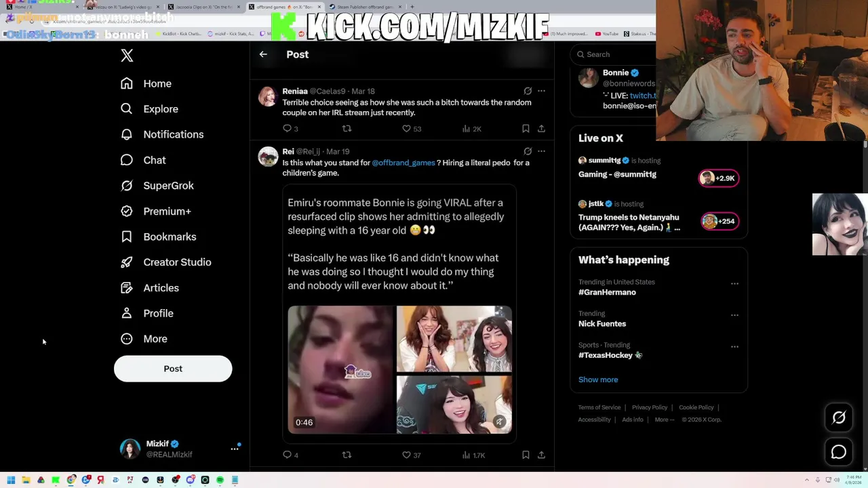Repost Rei's post
The image size is (868, 488).
click(x=347, y=455)
